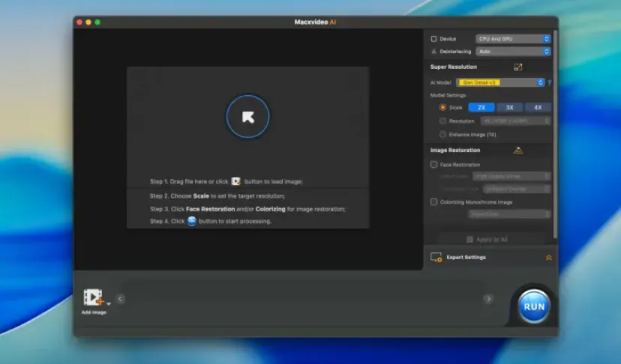Click the question mark help icon
621x364 pixels.
[549, 82]
